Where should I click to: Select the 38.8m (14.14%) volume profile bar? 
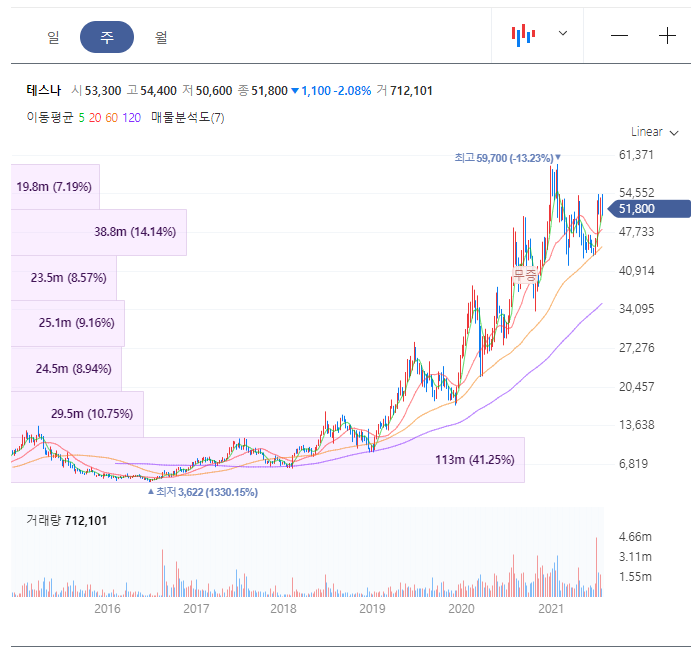99,232
